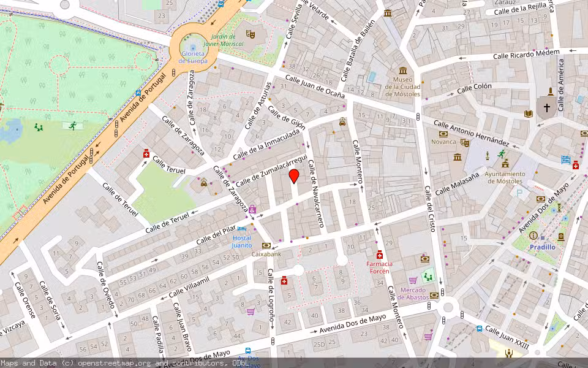This screenshot has width=588, height=368.
Task: Select the theater masks icon next to Novanca
Action: pos(465,142)
